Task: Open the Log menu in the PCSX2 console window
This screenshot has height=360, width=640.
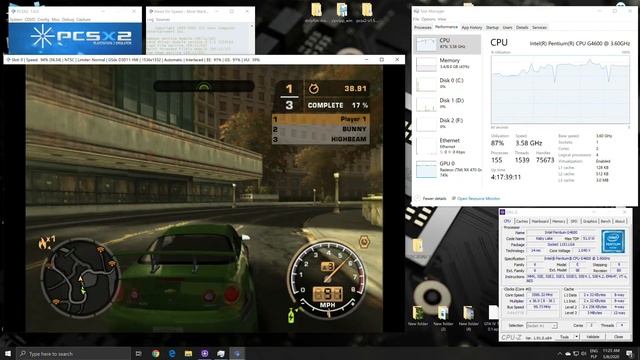Action: point(151,19)
